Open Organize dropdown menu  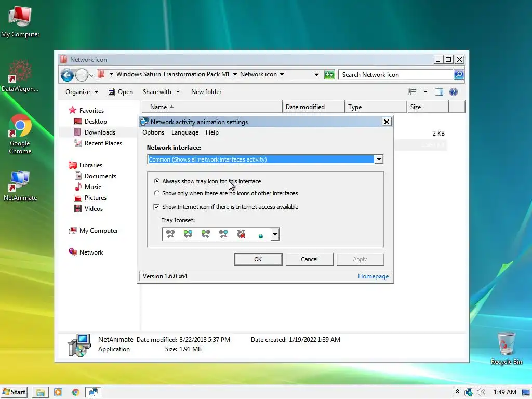coord(82,92)
